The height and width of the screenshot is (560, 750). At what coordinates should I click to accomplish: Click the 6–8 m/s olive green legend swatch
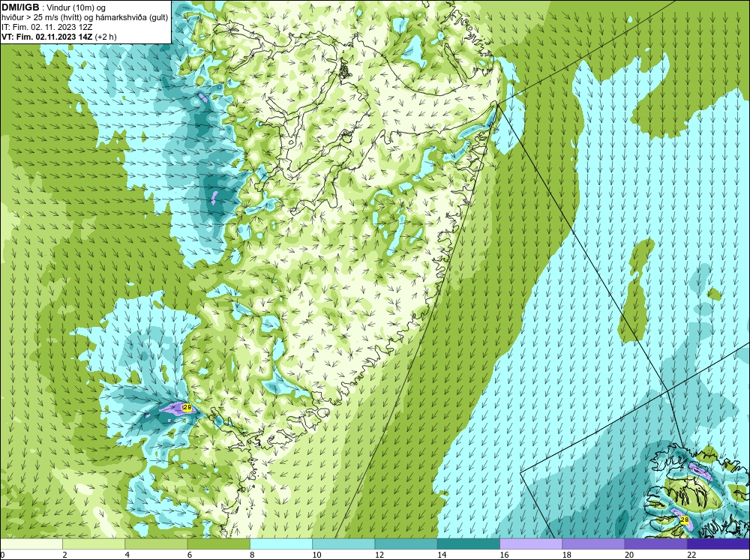tap(218, 544)
